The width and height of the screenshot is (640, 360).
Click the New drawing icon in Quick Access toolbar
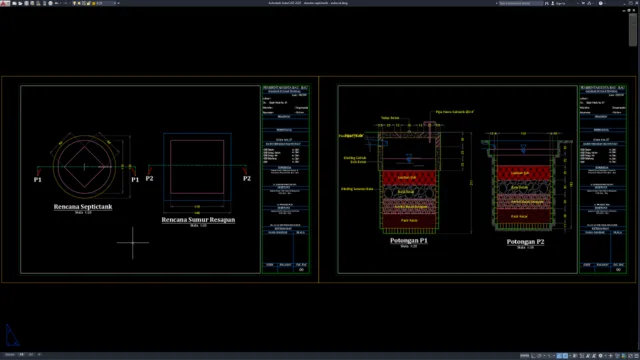point(14,3)
